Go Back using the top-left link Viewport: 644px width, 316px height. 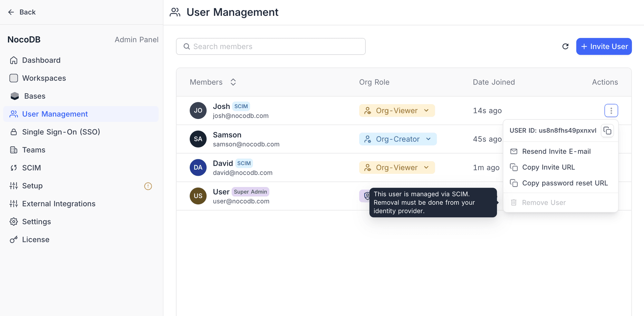[21, 12]
